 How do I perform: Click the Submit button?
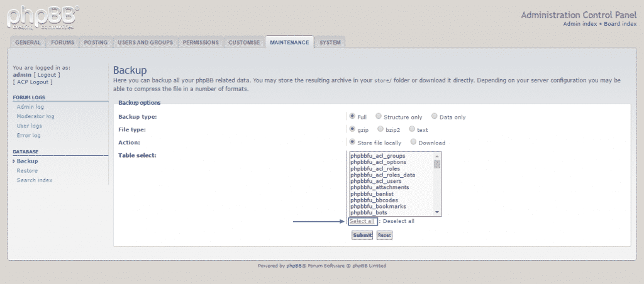click(362, 235)
